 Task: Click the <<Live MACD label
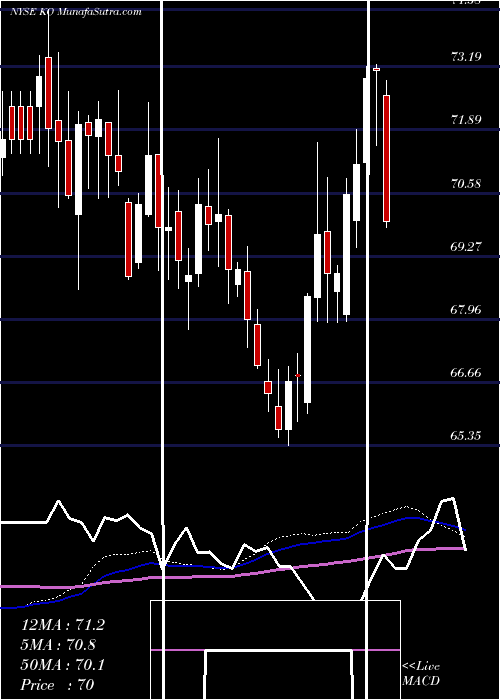(x=421, y=674)
